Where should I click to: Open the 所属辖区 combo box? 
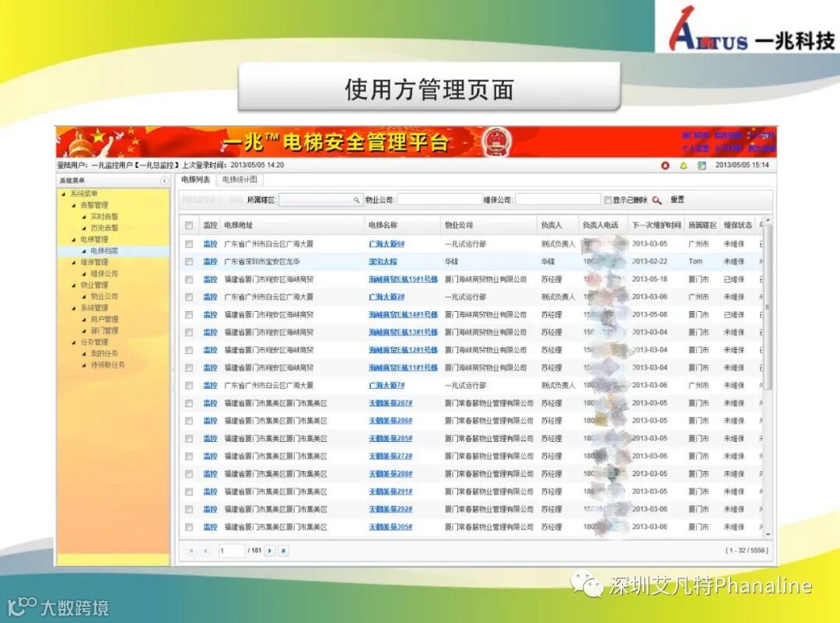click(320, 200)
